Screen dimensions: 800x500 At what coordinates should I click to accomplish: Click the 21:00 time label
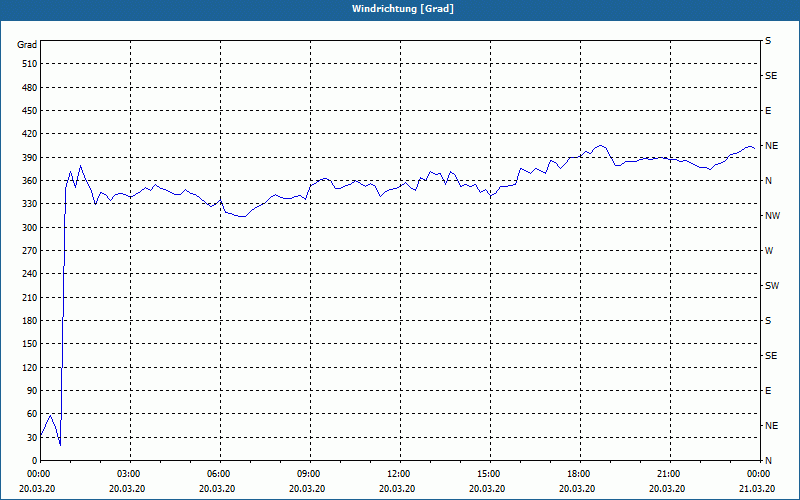(x=670, y=474)
